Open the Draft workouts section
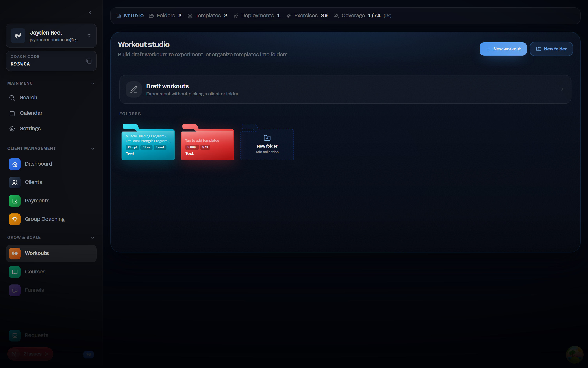The image size is (588, 368). coord(345,89)
